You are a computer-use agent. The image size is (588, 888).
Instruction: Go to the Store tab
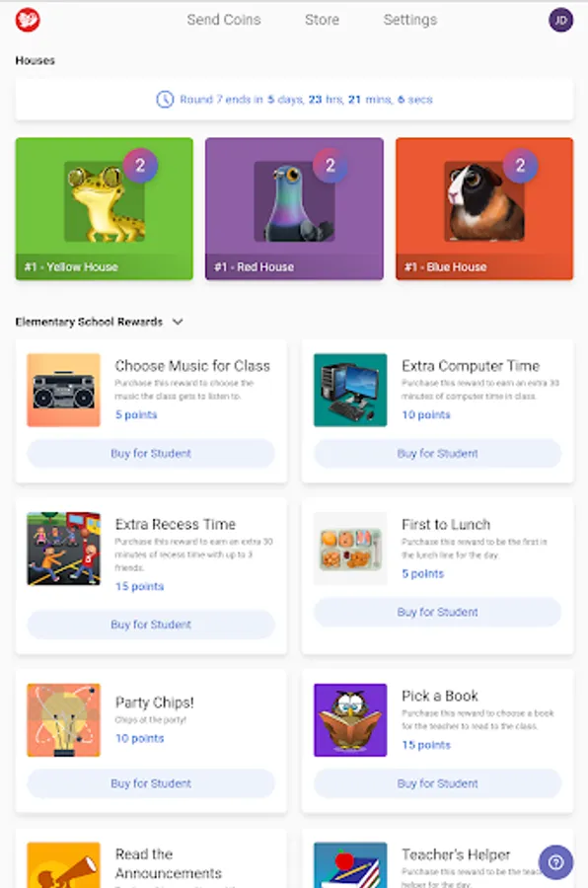click(x=322, y=20)
